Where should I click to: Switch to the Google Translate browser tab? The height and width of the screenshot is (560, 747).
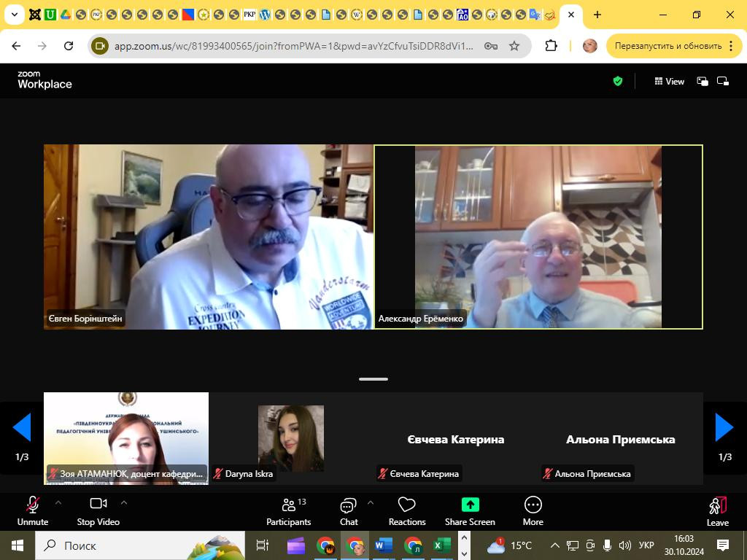click(x=535, y=15)
